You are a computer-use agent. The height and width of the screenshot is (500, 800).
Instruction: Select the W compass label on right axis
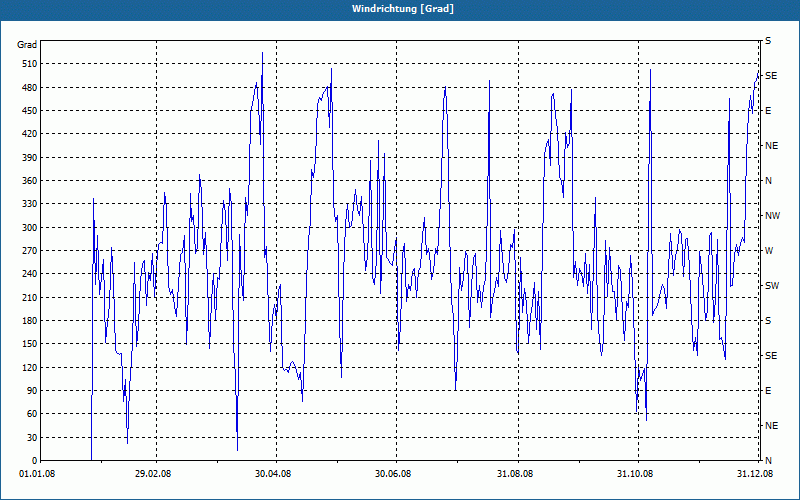click(769, 251)
